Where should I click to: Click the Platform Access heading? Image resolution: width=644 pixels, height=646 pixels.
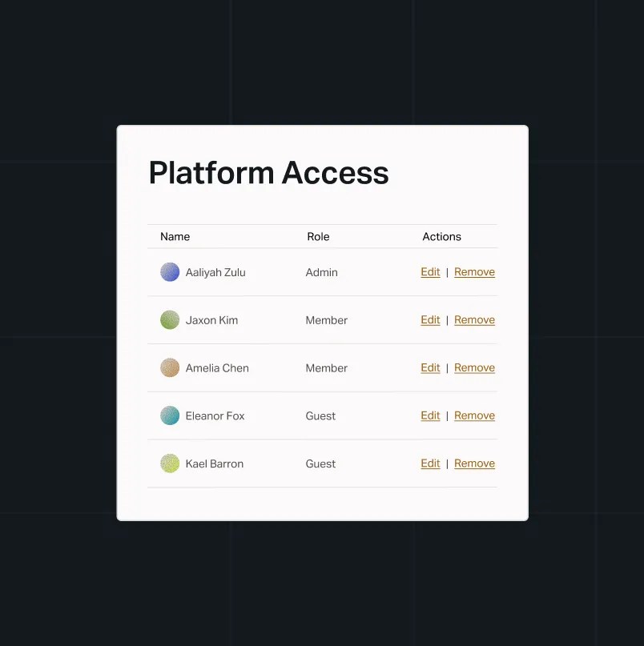pyautogui.click(x=269, y=173)
